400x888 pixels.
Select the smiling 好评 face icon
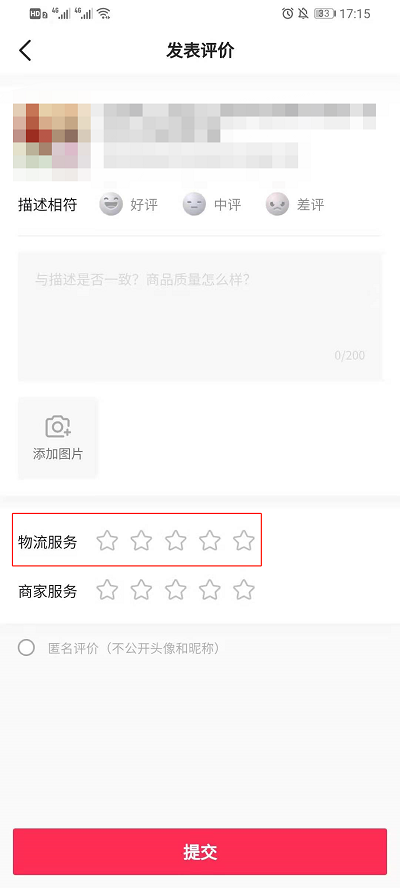(111, 204)
